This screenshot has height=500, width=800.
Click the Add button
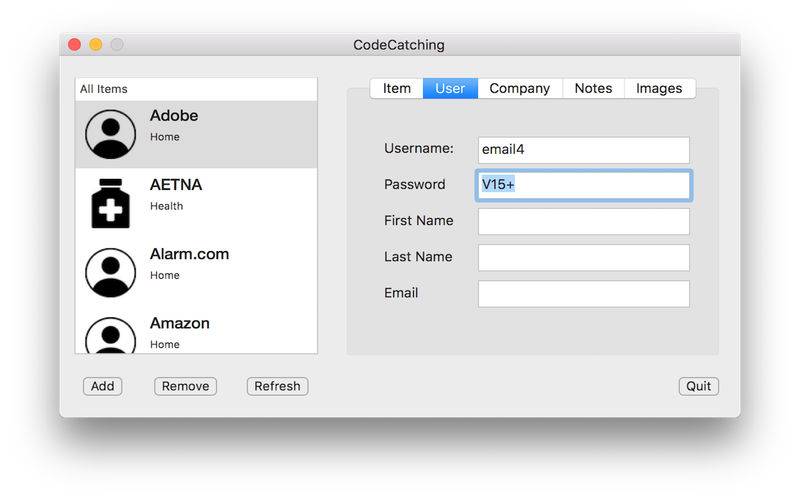pyautogui.click(x=103, y=386)
